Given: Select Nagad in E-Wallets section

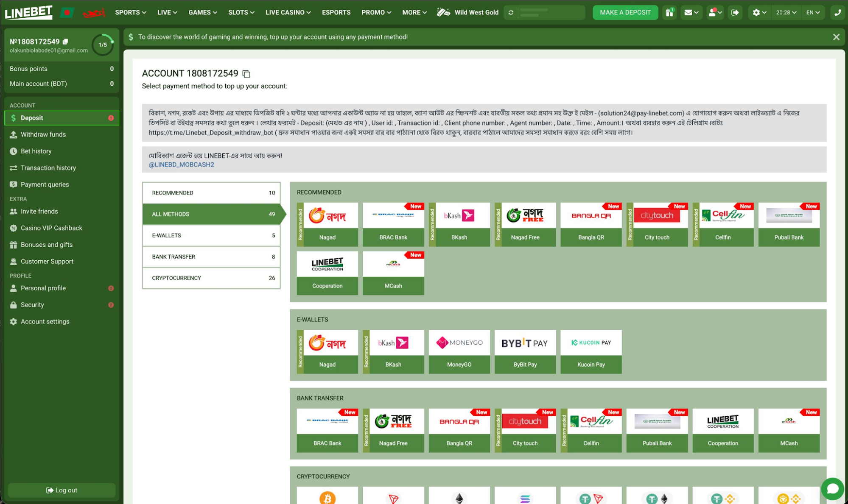Looking at the screenshot, I should (327, 352).
